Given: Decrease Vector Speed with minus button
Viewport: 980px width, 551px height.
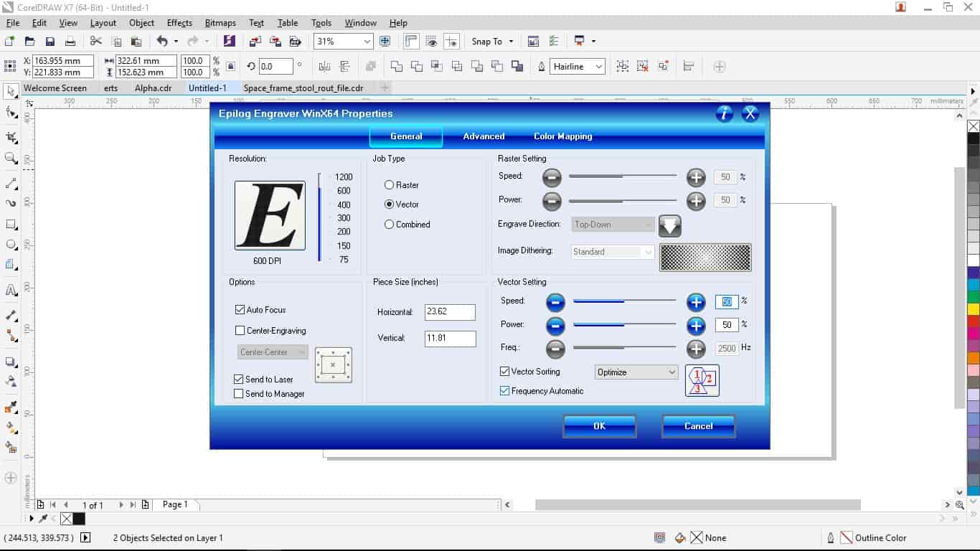Looking at the screenshot, I should tap(555, 303).
